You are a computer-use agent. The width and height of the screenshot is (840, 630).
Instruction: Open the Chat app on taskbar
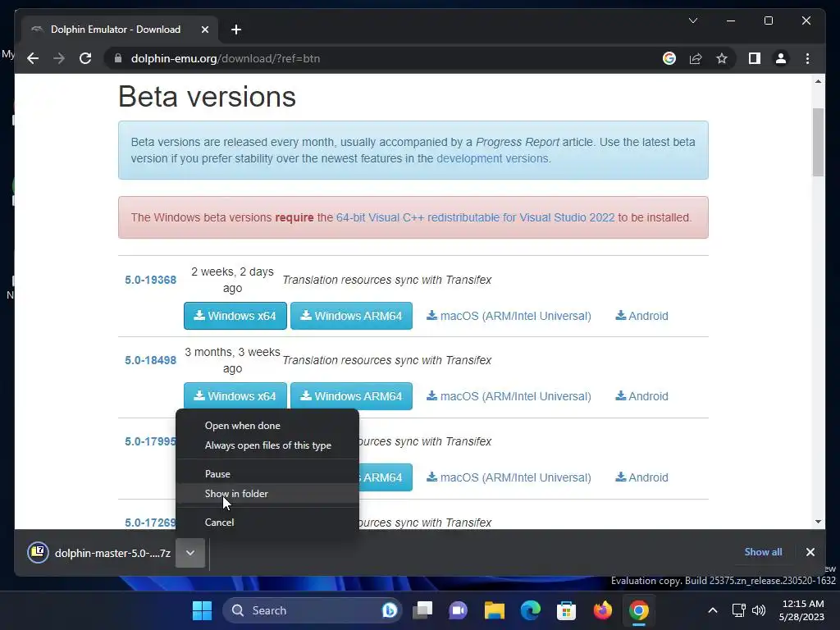click(458, 610)
